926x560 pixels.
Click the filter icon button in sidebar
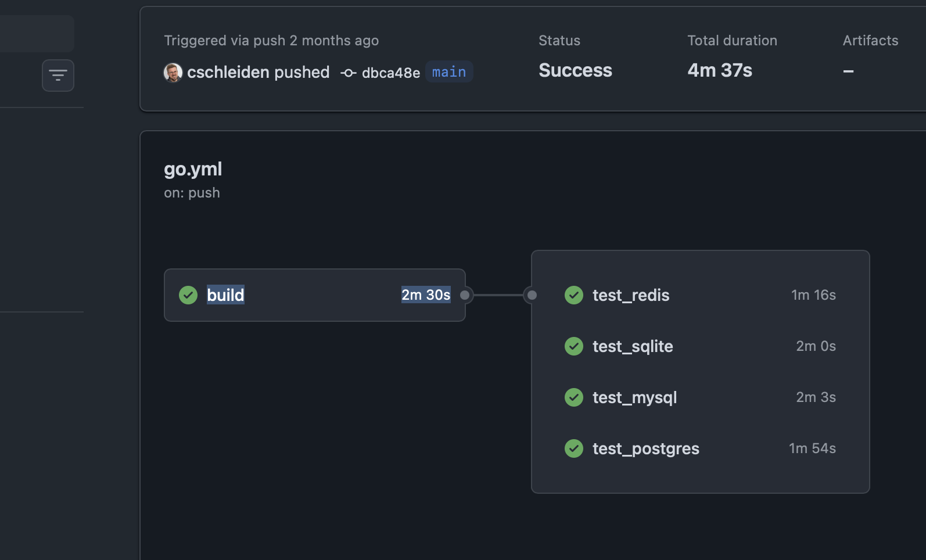58,76
